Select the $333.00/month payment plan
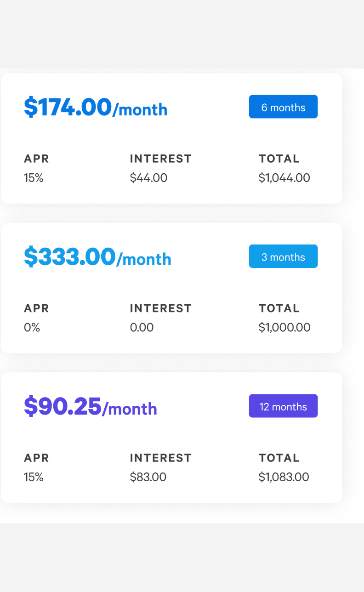364x592 pixels. [97, 257]
